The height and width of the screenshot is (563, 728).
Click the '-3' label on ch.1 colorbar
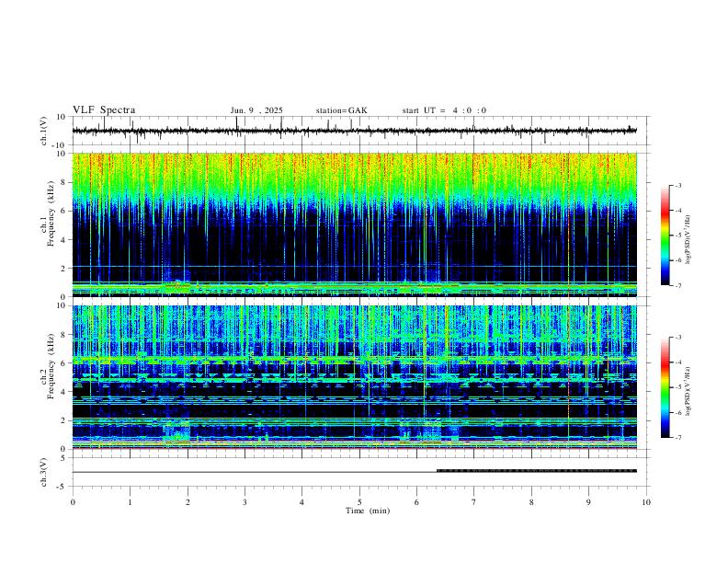677,185
